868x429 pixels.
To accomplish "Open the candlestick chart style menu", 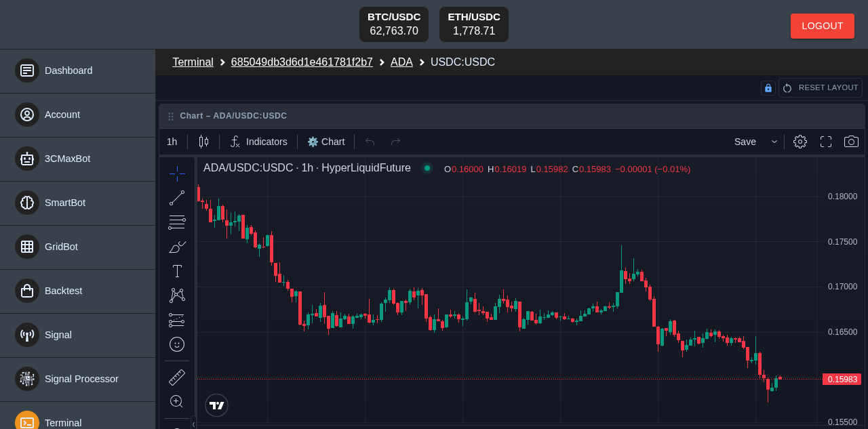I will click(x=203, y=142).
